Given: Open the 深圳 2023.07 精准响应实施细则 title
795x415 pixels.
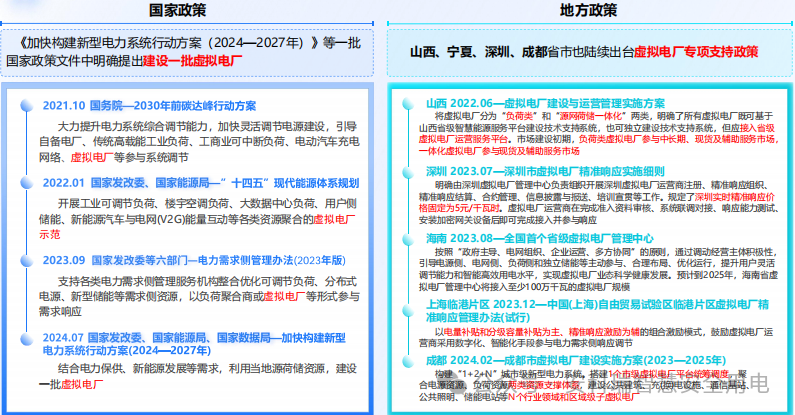Looking at the screenshot, I should click(545, 171).
